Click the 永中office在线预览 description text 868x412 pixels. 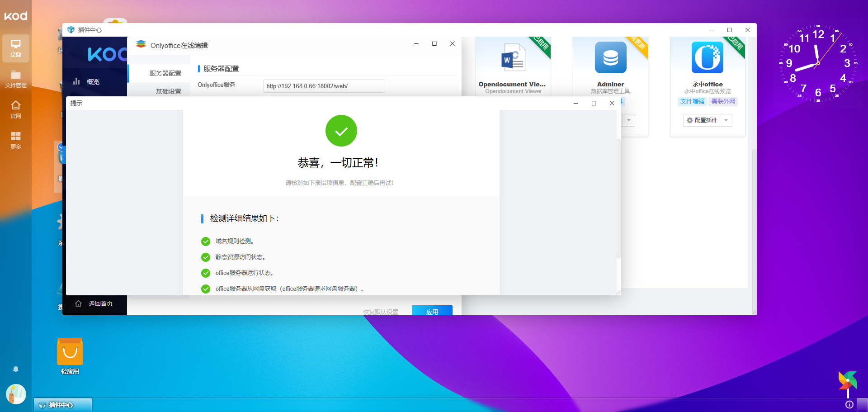(708, 91)
